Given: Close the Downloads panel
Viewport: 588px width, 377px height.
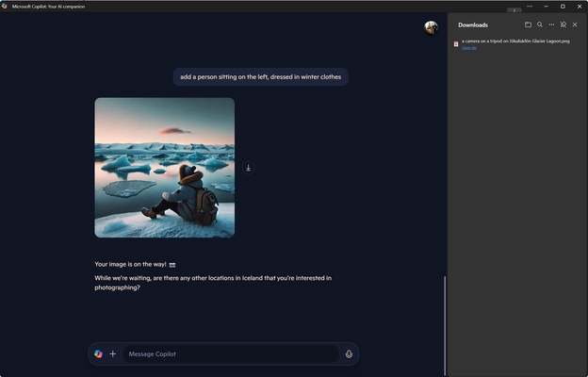Looking at the screenshot, I should click(x=575, y=25).
